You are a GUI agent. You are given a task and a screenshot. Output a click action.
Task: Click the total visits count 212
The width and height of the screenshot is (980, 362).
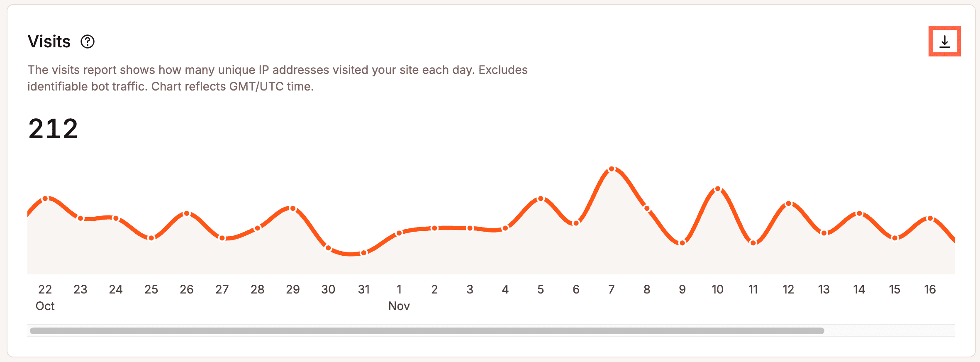pos(53,130)
